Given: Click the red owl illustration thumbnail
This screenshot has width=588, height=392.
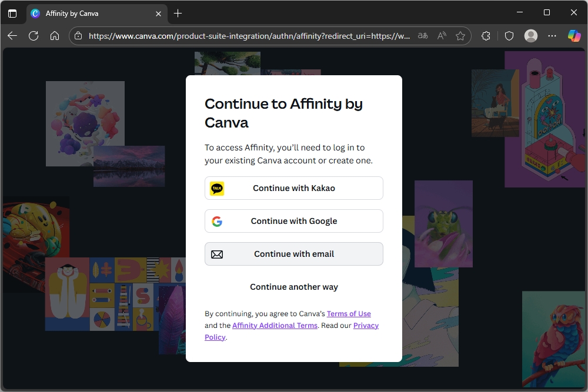Looking at the screenshot, I should tap(553, 340).
